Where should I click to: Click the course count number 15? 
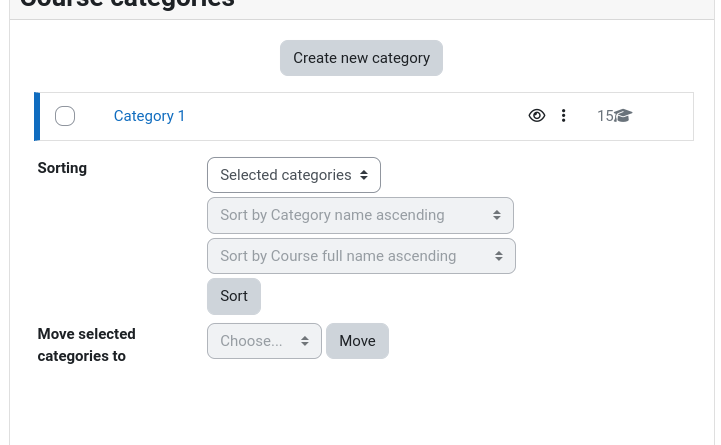pyautogui.click(x=605, y=116)
